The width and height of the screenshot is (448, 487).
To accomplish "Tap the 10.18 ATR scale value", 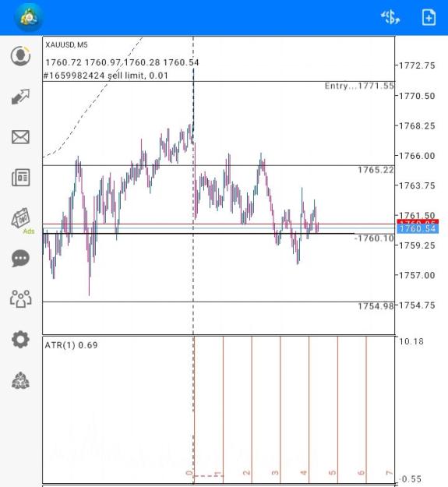I will (x=411, y=341).
